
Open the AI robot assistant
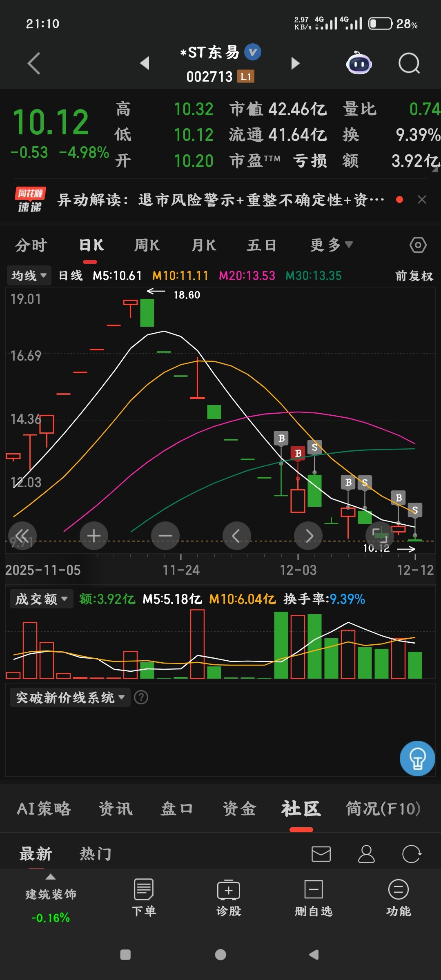tap(359, 63)
